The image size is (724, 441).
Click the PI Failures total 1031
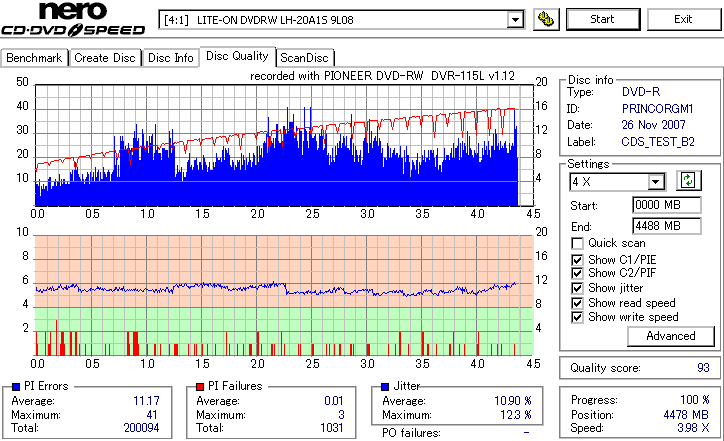332,428
